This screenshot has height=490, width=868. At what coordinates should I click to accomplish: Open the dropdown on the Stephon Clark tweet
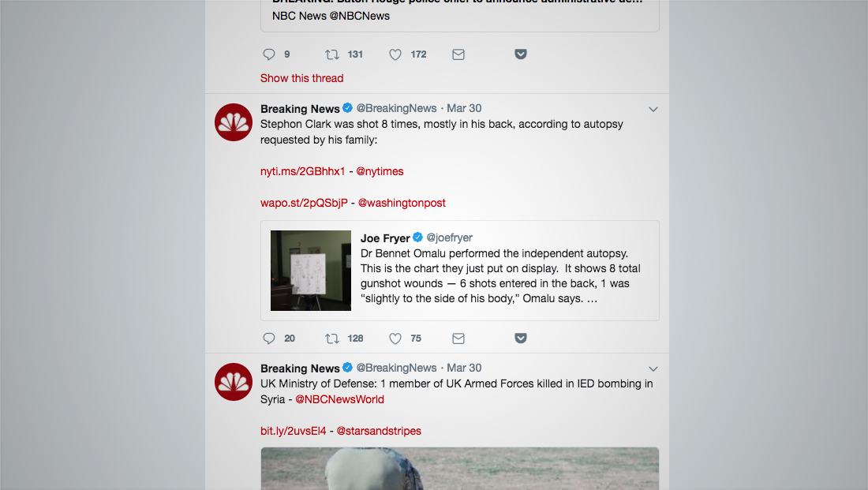[653, 109]
